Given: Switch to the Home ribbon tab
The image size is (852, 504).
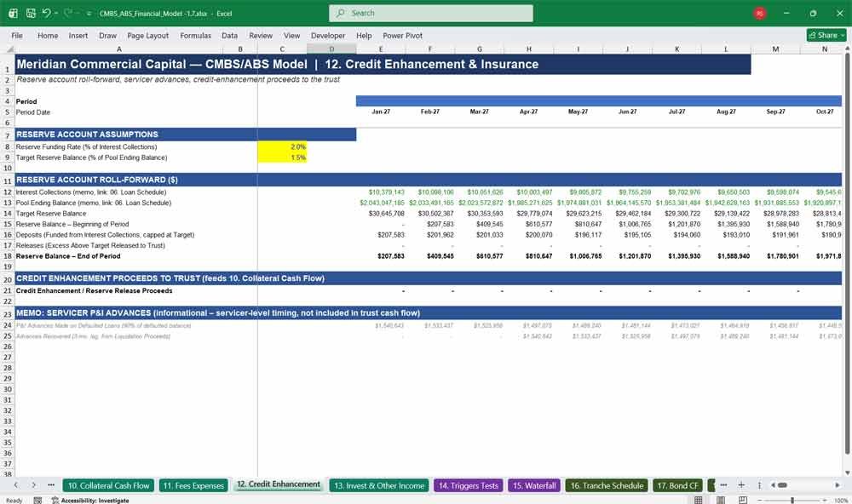Looking at the screenshot, I should (48, 35).
